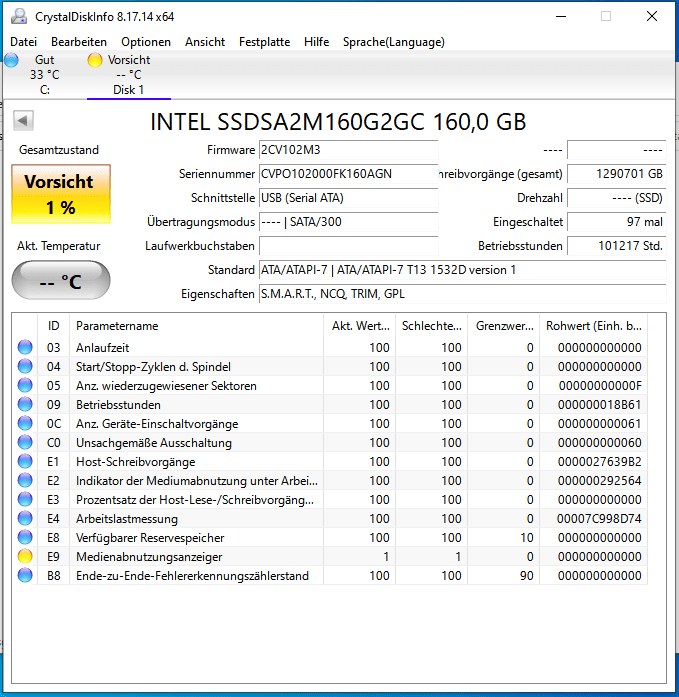
Task: Click the Rohwert column header
Action: 593,326
